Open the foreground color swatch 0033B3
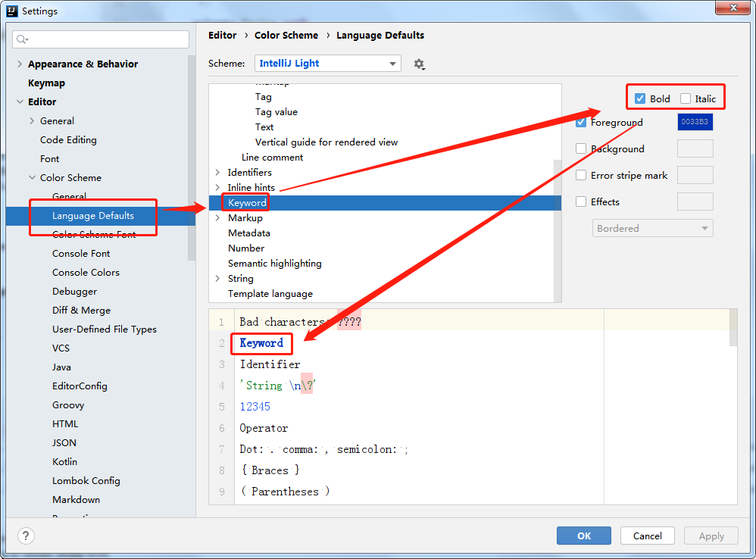The height and width of the screenshot is (559, 756). coord(695,122)
